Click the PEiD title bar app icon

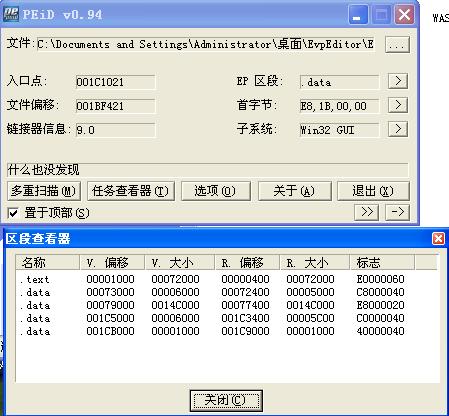pyautogui.click(x=11, y=14)
